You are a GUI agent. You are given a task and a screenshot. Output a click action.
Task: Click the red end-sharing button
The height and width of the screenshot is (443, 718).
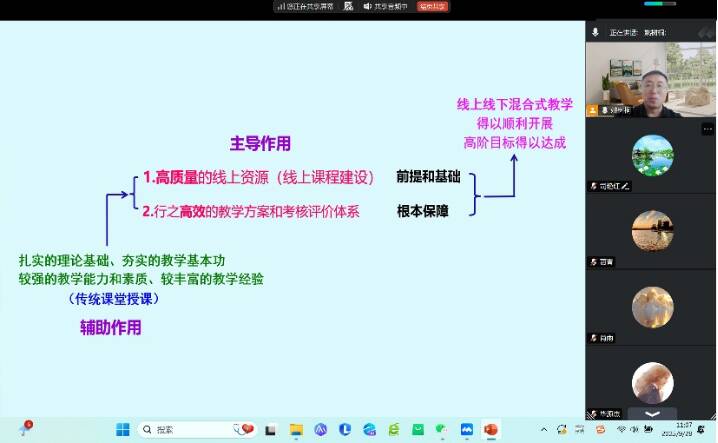[x=431, y=6]
